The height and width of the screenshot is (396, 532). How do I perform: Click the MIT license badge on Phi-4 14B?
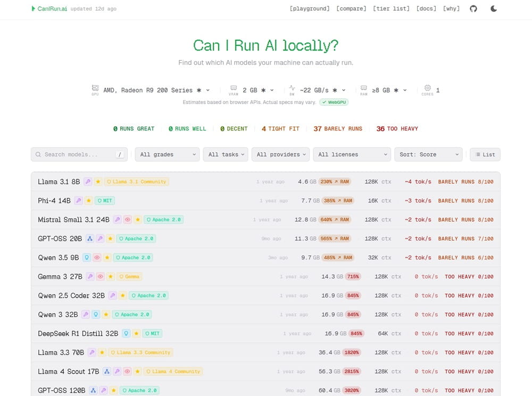coord(105,201)
